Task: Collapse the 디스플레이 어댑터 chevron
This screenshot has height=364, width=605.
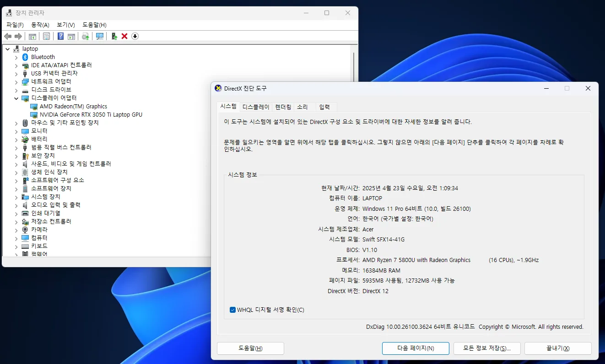Action: pos(16,98)
